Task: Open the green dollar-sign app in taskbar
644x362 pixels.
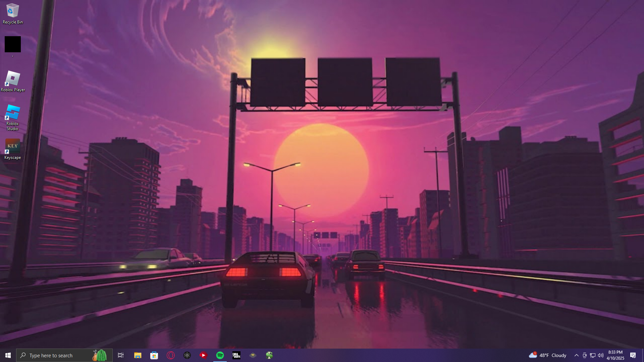Action: [x=269, y=355]
